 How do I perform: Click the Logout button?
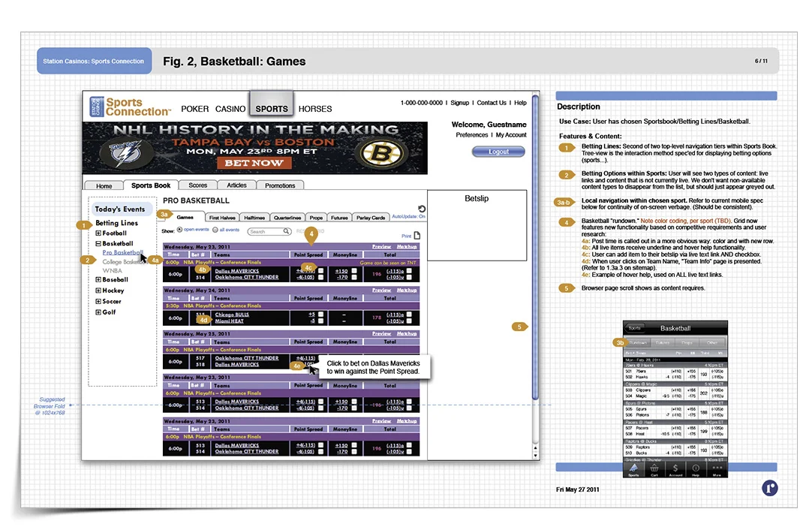click(x=498, y=152)
